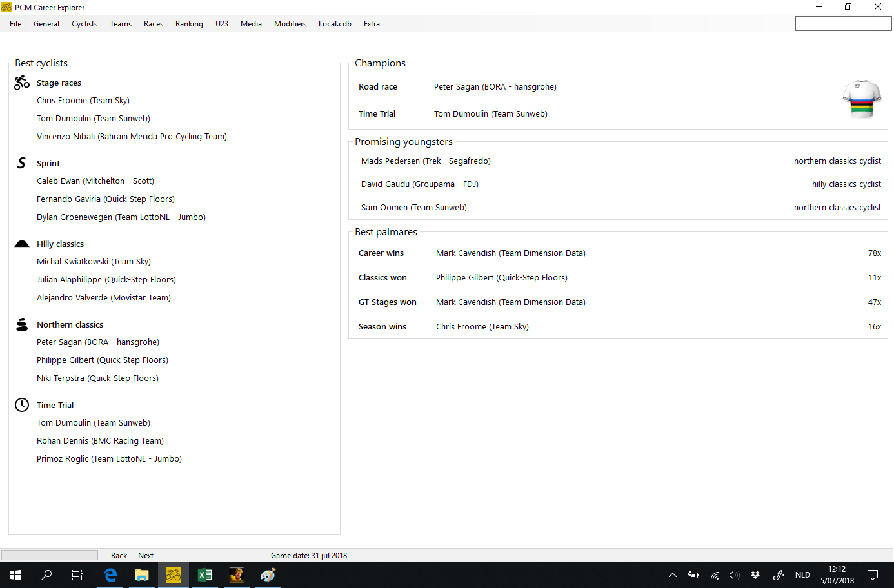Click the search field at top right
The width and height of the screenshot is (894, 588).
point(843,24)
